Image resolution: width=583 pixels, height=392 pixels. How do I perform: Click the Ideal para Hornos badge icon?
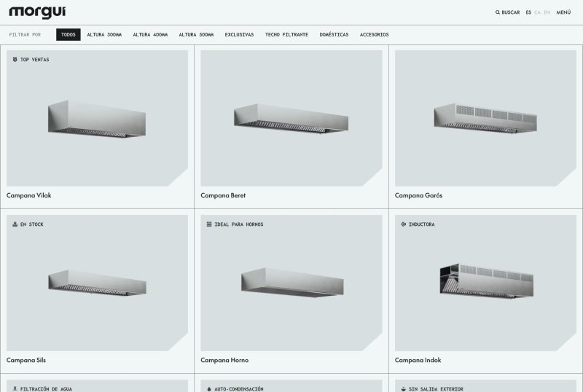point(209,224)
